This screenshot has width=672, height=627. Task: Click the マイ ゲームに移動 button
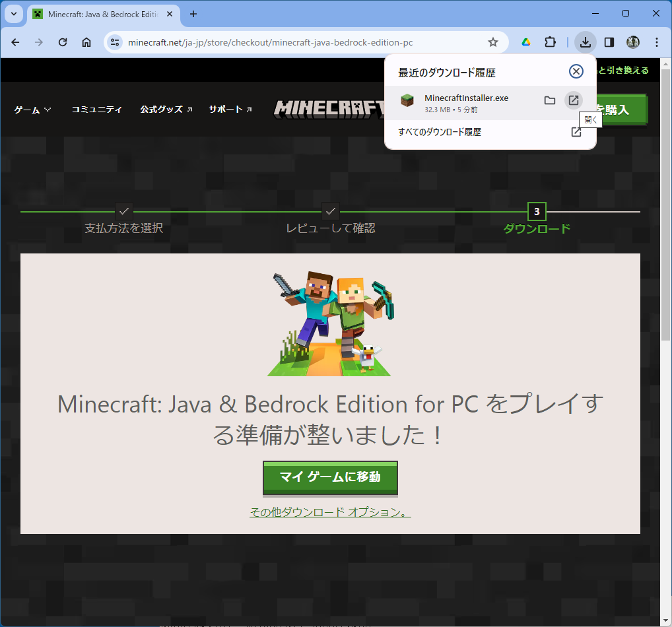(x=330, y=477)
